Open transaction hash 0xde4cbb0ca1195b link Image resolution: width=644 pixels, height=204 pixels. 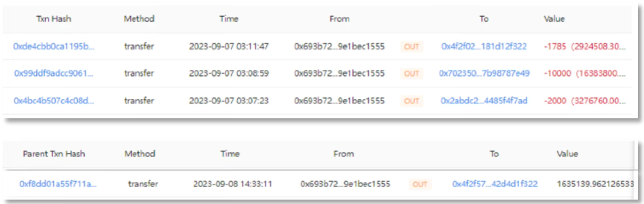54,46
